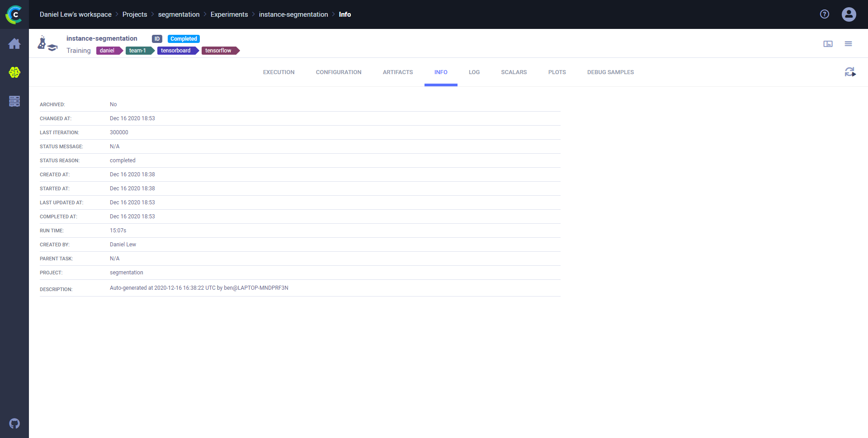Click the auto-generated description text
868x438 pixels.
[199, 288]
